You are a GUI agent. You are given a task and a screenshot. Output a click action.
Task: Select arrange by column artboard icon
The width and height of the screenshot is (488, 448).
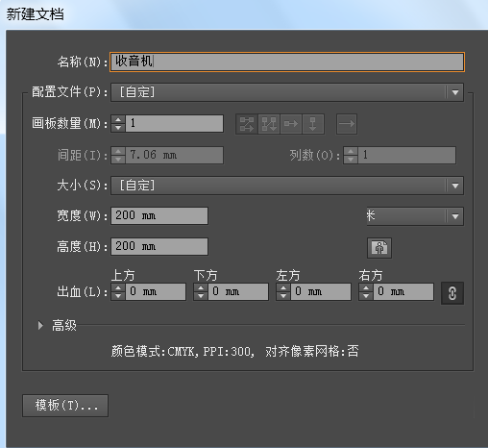click(313, 124)
